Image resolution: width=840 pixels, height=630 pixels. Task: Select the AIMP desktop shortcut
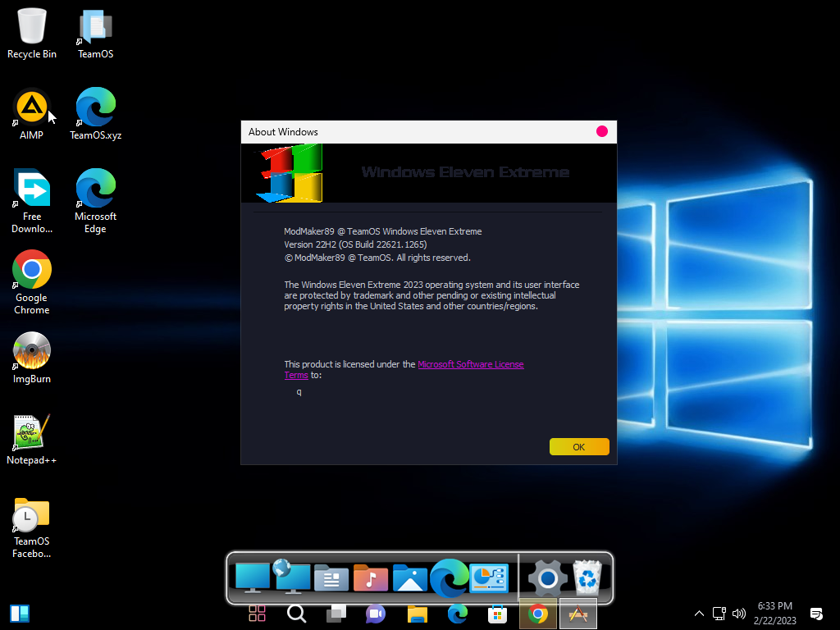pos(32,114)
